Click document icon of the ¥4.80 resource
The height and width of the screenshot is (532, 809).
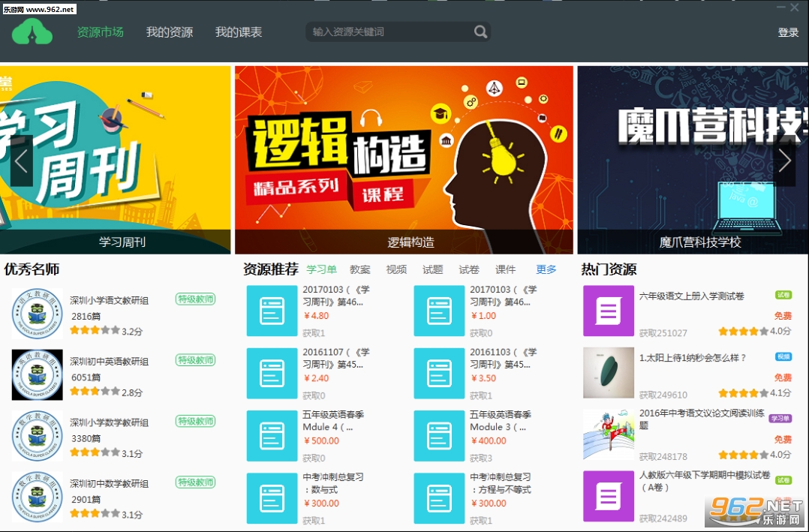click(272, 311)
